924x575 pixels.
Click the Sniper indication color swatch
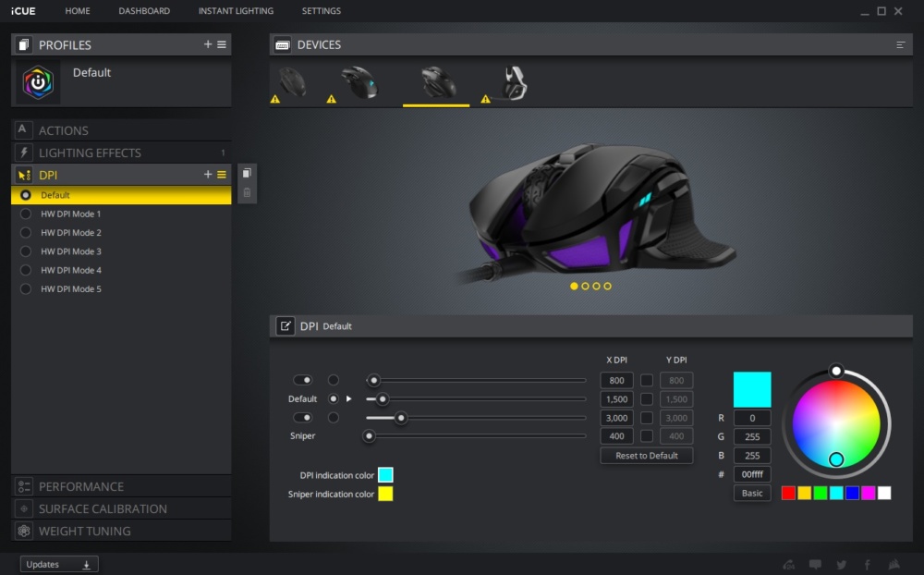[385, 494]
